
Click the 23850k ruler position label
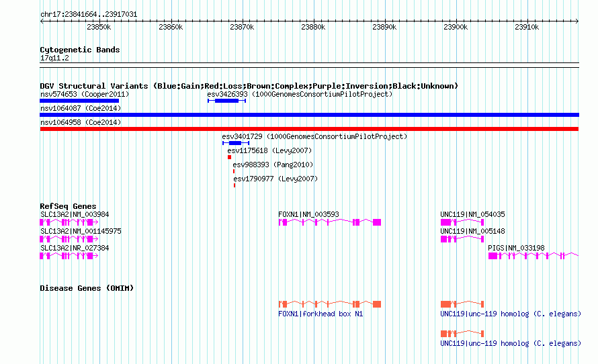(x=99, y=27)
